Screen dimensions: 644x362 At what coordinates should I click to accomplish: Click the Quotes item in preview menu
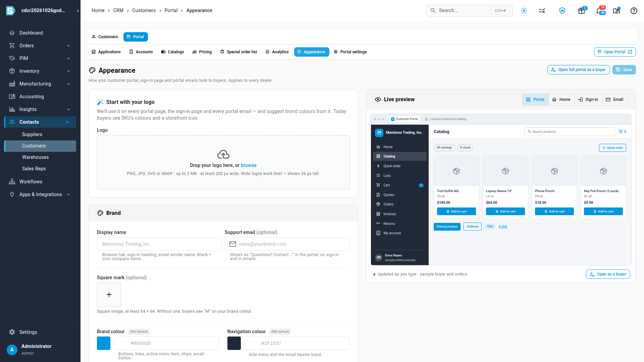click(x=400, y=195)
